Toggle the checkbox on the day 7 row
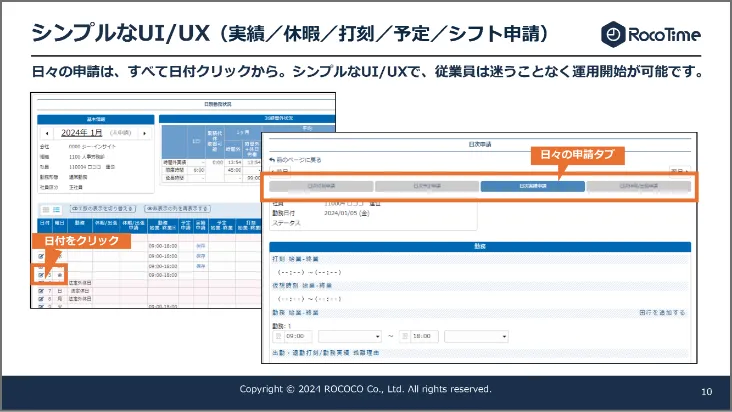This screenshot has height=412, width=732. (x=41, y=292)
